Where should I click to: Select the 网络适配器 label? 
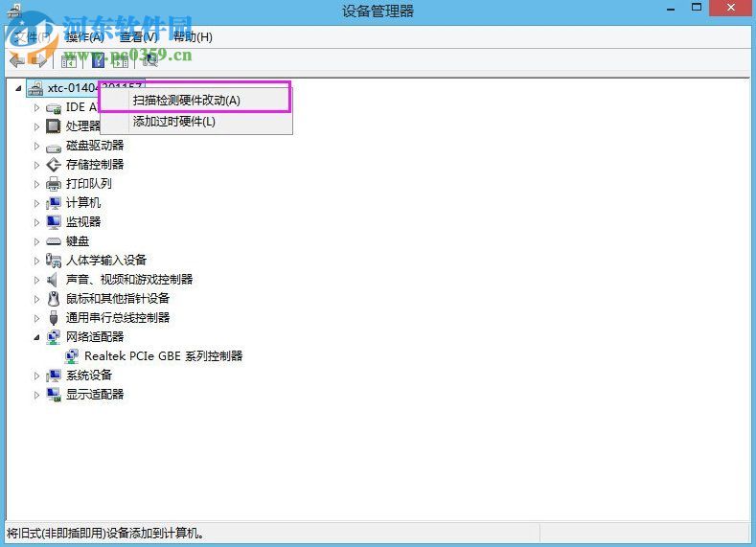click(95, 337)
